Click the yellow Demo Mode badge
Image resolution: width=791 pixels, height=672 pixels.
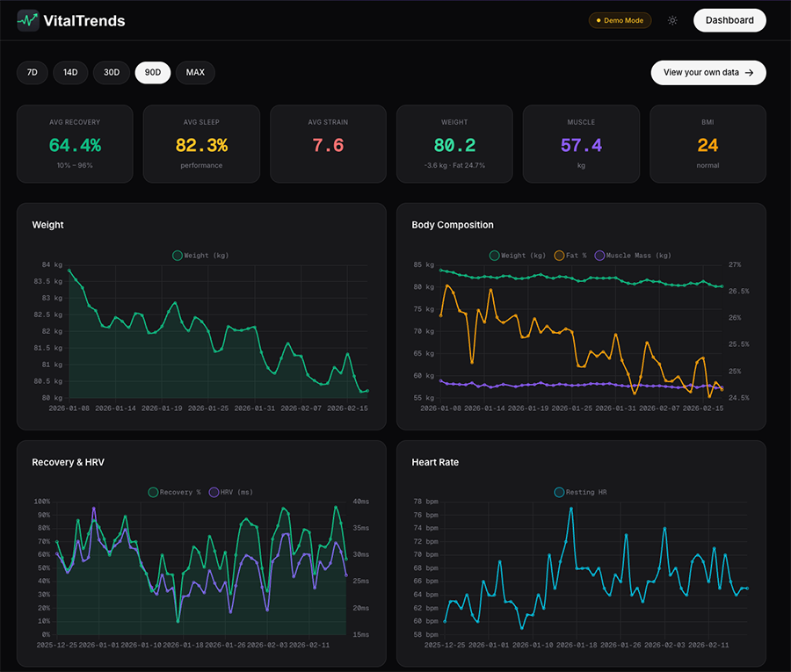[620, 20]
